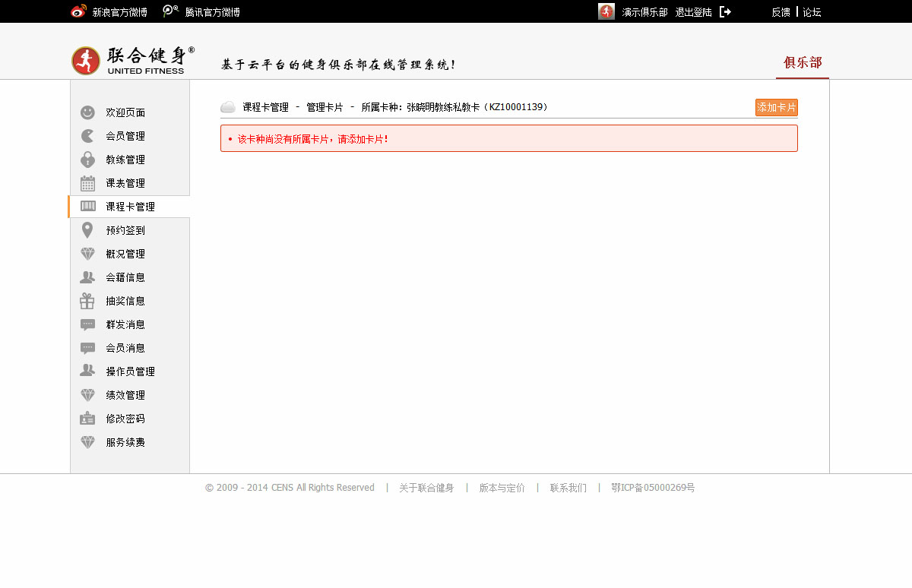Select 会员管理 in the sidebar menu
This screenshot has width=912, height=588.
click(125, 136)
